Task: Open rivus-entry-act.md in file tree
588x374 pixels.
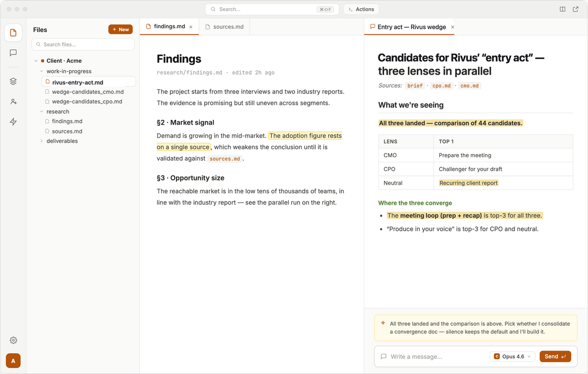Action: click(89, 82)
